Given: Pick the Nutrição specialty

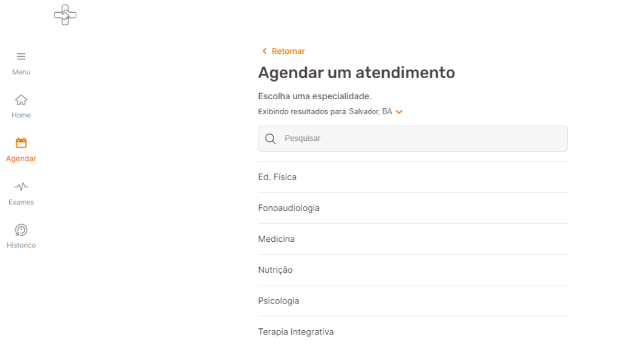Looking at the screenshot, I should (413, 270).
